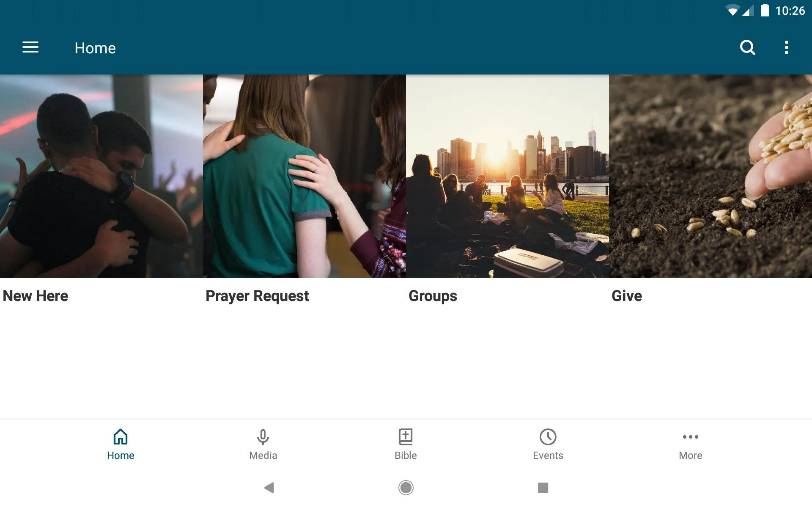Toggle Media section visibility
Viewport: 812px width, 508px height.
[263, 444]
